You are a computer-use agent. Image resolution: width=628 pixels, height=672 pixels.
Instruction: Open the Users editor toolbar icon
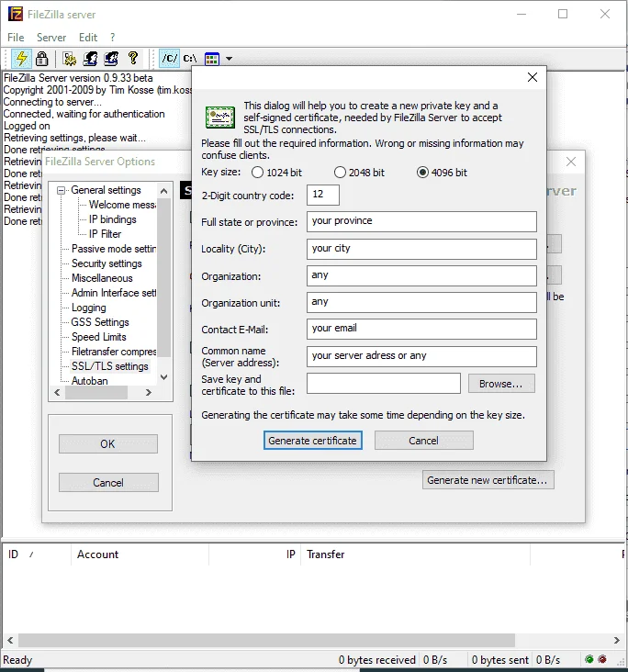point(90,59)
